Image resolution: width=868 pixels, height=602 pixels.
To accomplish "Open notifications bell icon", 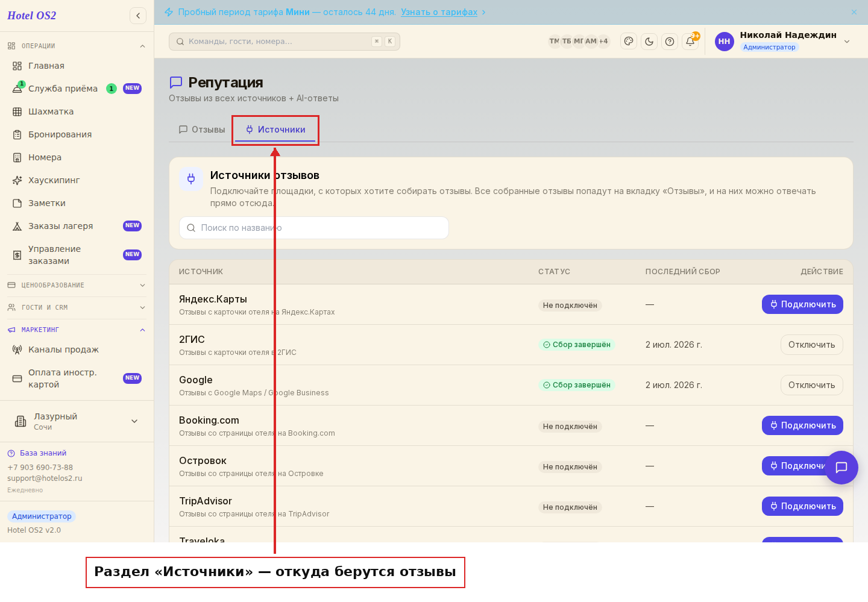I will [x=690, y=42].
